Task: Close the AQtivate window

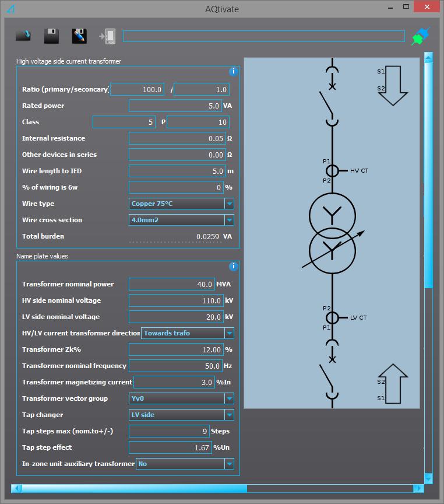Action: point(427,7)
